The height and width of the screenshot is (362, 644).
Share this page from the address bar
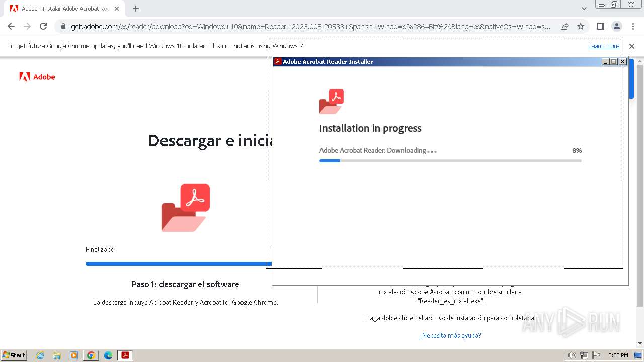tap(565, 26)
